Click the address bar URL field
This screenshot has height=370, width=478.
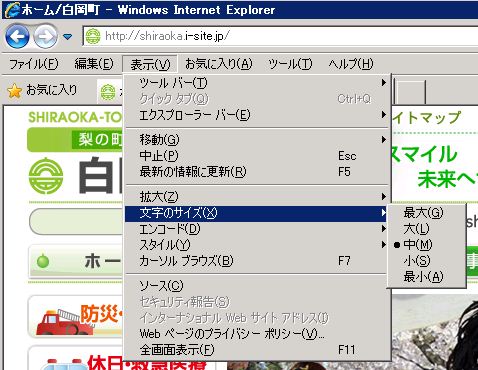click(x=280, y=36)
